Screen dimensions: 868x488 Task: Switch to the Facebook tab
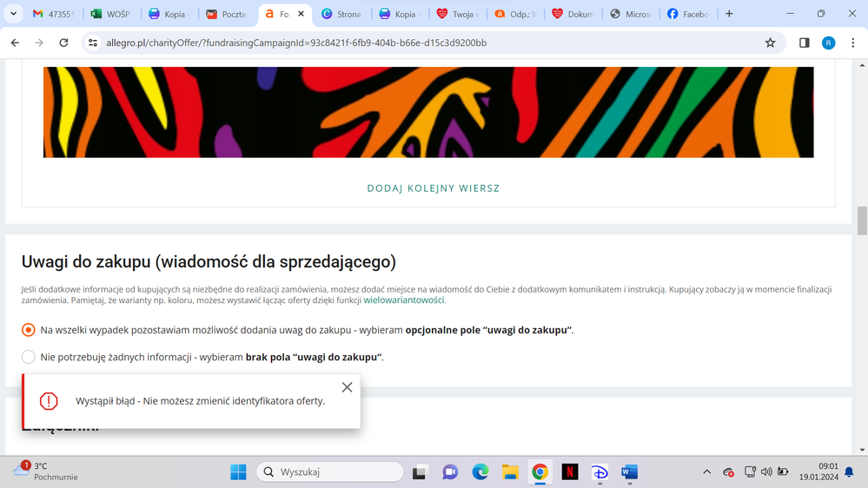688,14
